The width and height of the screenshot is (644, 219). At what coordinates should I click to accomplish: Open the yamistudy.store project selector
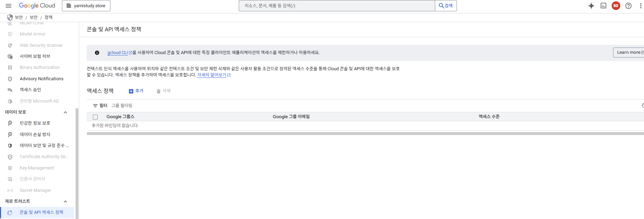[x=86, y=6]
